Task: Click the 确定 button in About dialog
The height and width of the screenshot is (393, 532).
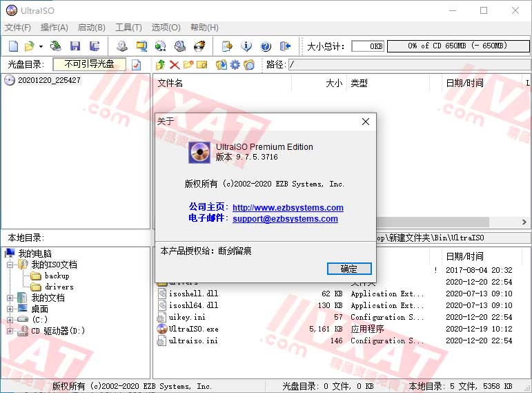Action: point(349,269)
